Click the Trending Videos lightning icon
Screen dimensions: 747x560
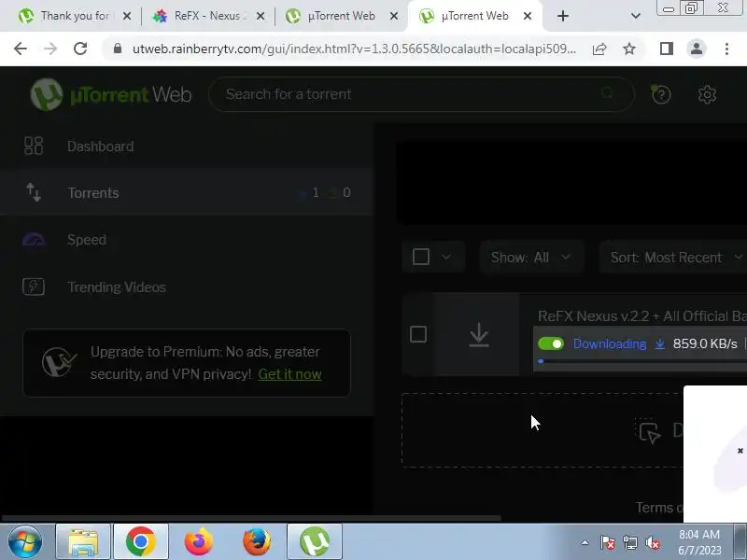[34, 287]
